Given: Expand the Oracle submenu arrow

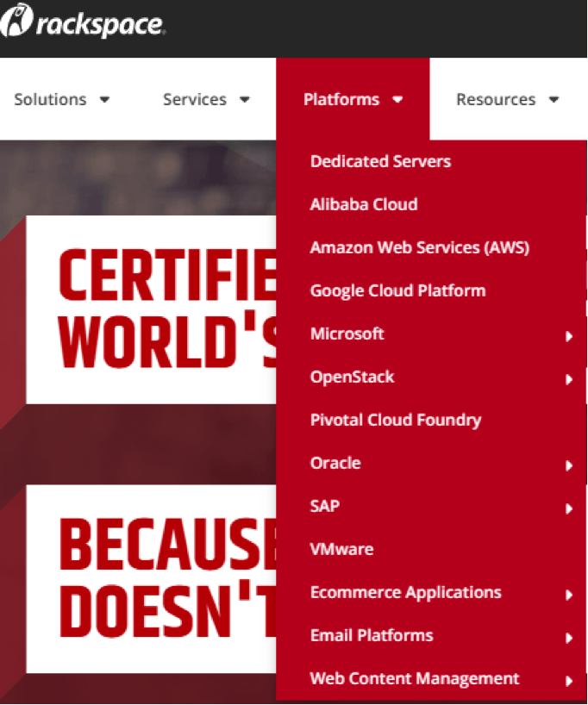Looking at the screenshot, I should 569,465.
